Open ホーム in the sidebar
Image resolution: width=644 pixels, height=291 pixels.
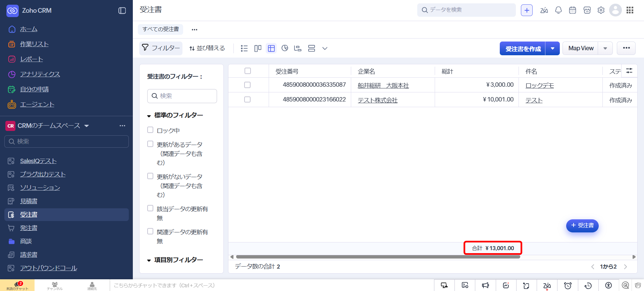tap(29, 29)
